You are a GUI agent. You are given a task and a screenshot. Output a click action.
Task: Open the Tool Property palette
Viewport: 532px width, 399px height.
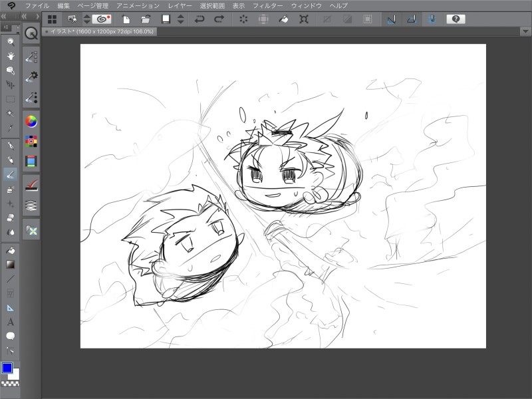click(x=31, y=77)
